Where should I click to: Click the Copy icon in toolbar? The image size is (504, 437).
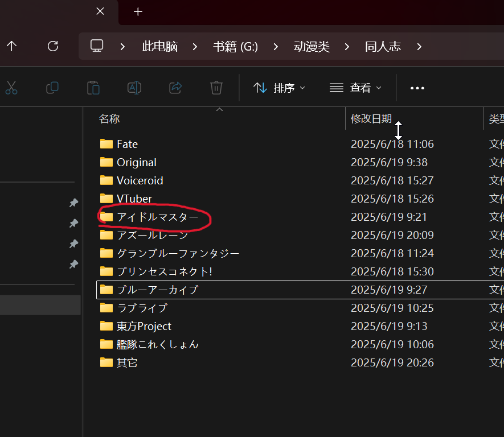[x=52, y=88]
